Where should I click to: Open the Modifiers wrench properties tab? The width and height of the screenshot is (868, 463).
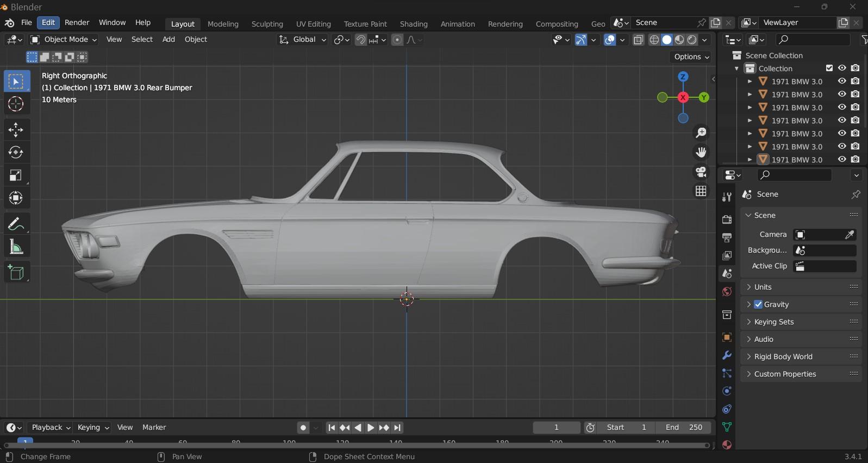[x=727, y=355]
